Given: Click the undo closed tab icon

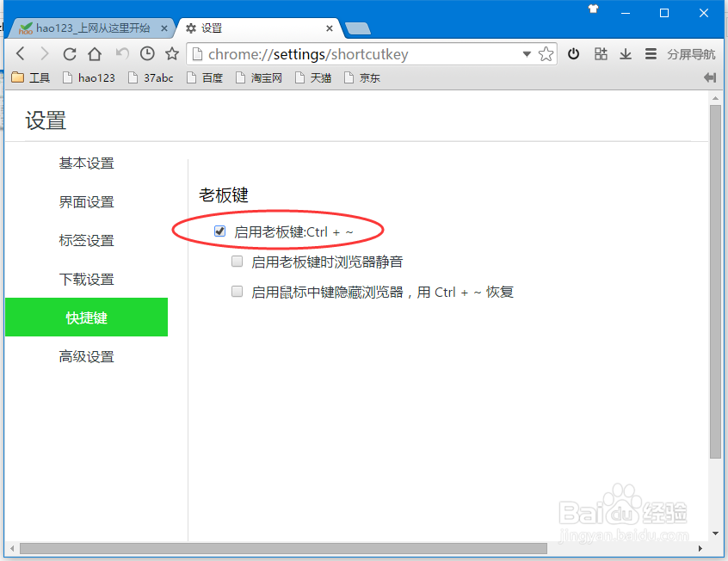Looking at the screenshot, I should [x=122, y=53].
